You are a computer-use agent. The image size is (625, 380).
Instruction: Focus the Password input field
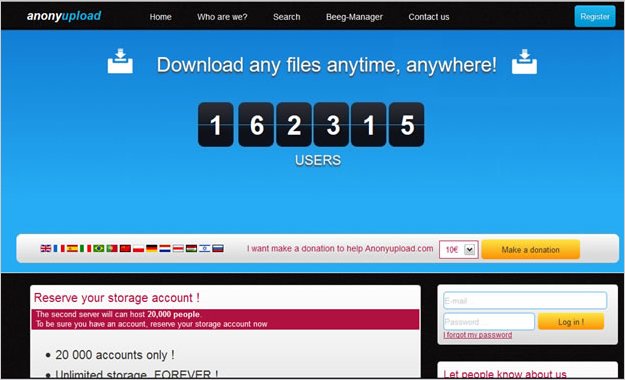click(x=489, y=321)
